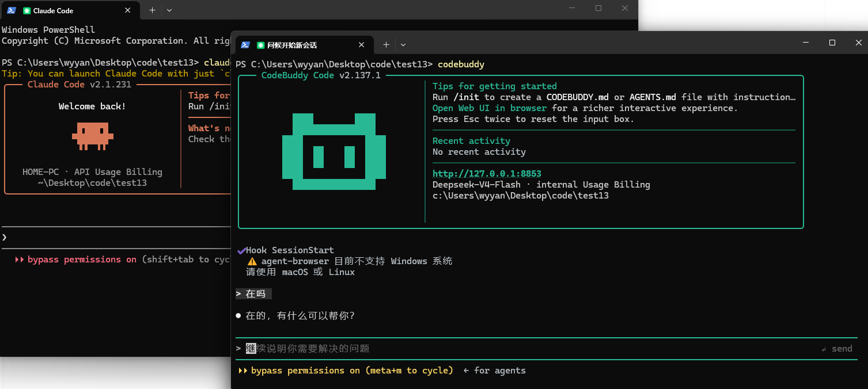
Task: Click the '> 在吗' user message
Action: click(253, 294)
